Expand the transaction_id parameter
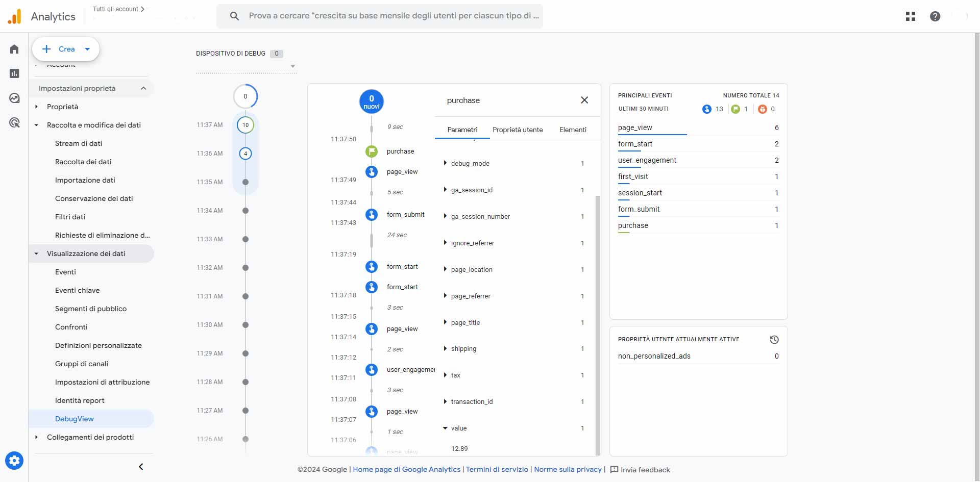Image resolution: width=980 pixels, height=482 pixels. pyautogui.click(x=445, y=402)
